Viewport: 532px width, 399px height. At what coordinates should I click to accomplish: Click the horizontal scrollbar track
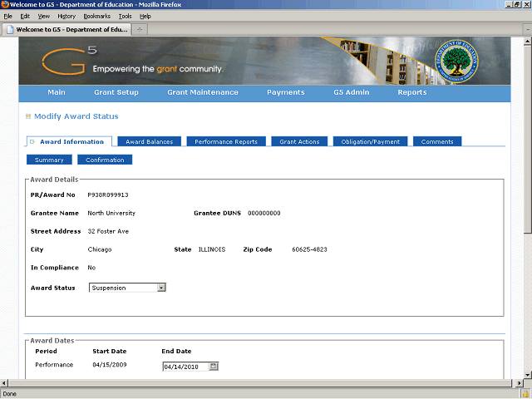(x=261, y=383)
